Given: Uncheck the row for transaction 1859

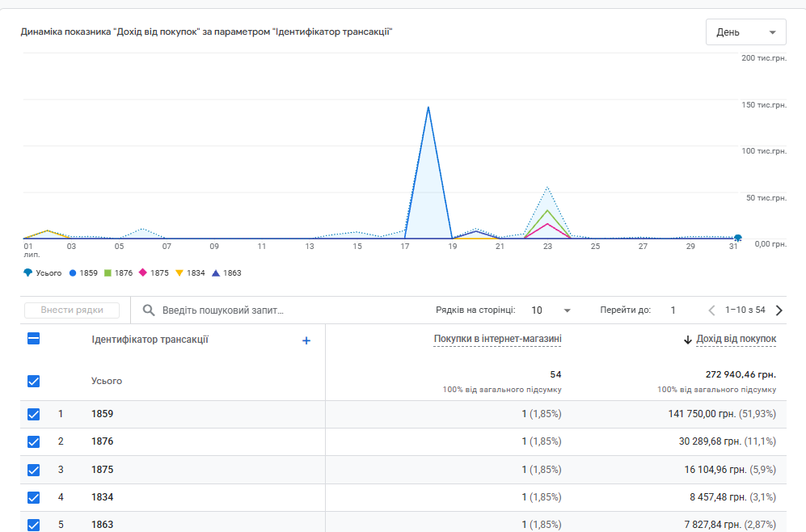Looking at the screenshot, I should pos(33,414).
